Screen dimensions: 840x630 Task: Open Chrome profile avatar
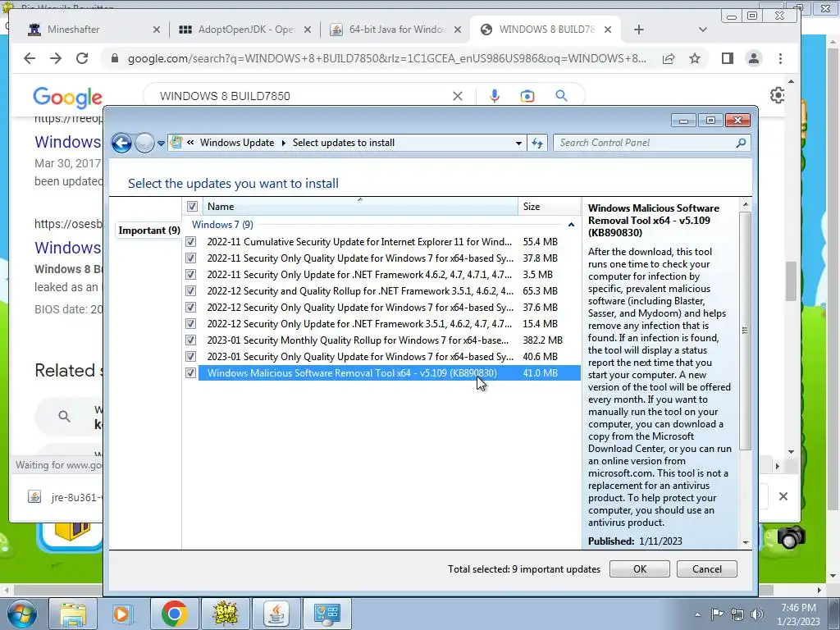point(754,58)
